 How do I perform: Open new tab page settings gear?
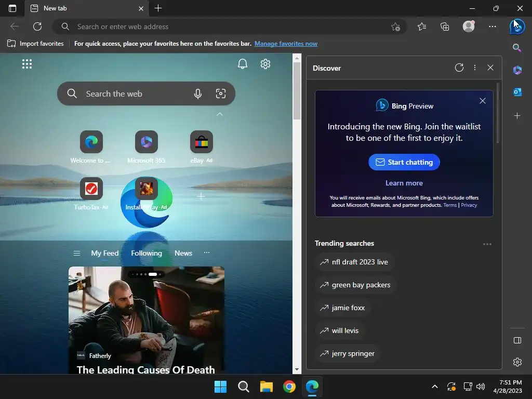[x=265, y=64]
